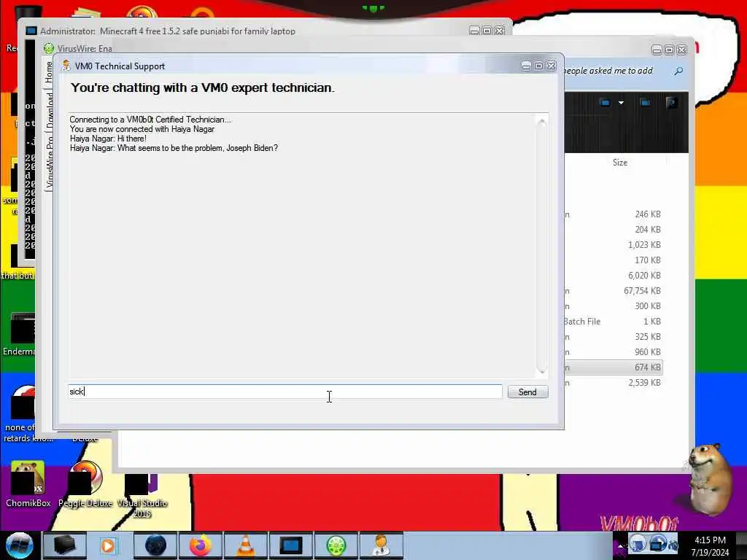Click the chat scrollbar up arrow

(x=542, y=122)
